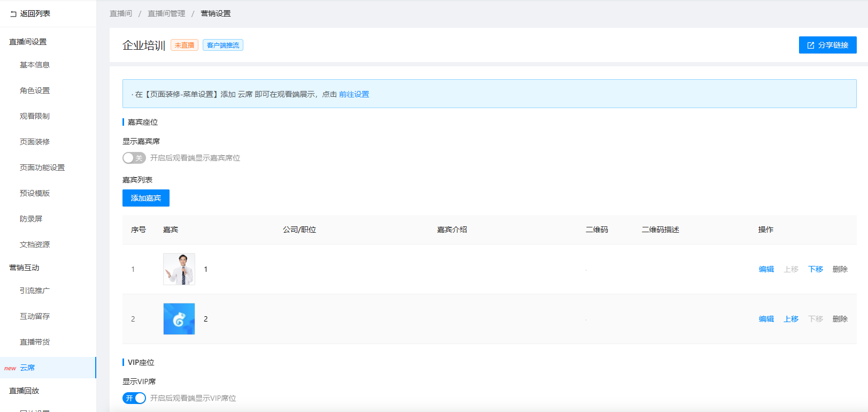
Task: Open 角色设置 in the sidebar
Action: click(x=35, y=90)
